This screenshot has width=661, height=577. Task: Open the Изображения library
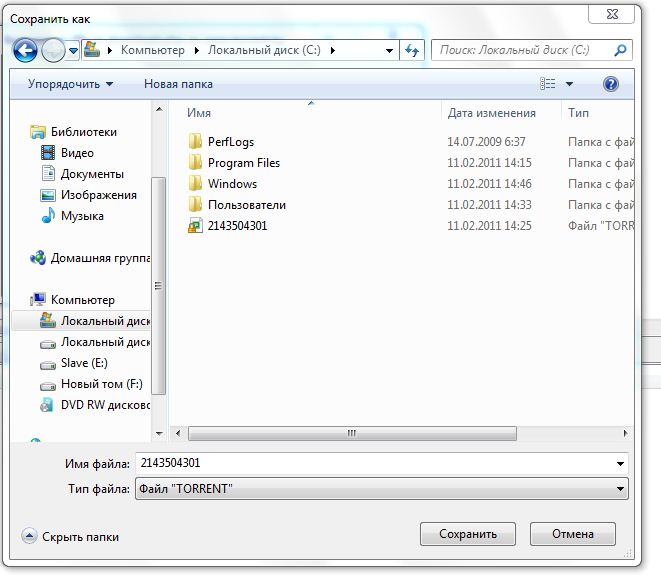[99, 195]
